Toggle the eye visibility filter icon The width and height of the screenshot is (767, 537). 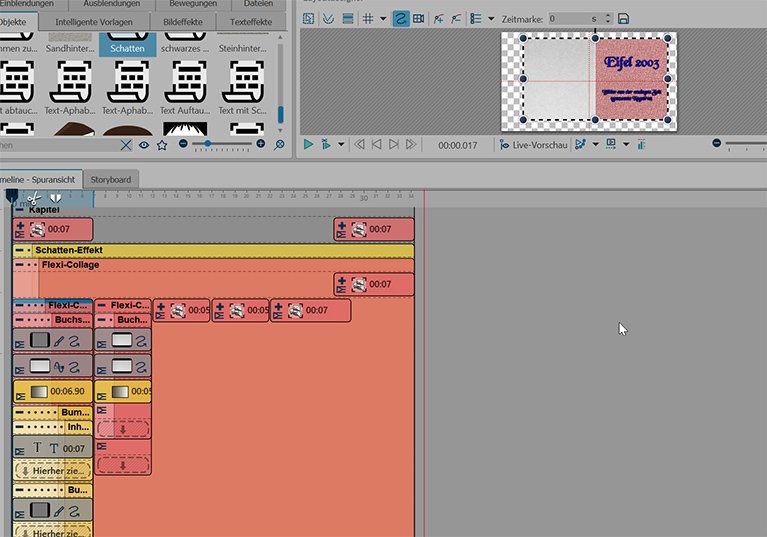point(144,145)
